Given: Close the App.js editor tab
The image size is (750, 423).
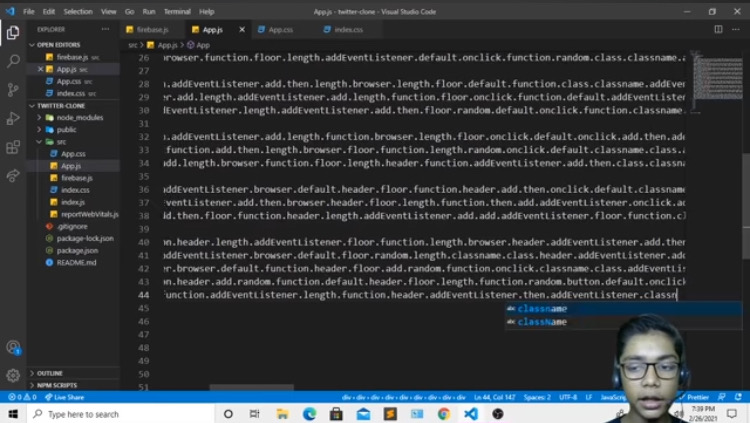Looking at the screenshot, I should click(x=242, y=30).
